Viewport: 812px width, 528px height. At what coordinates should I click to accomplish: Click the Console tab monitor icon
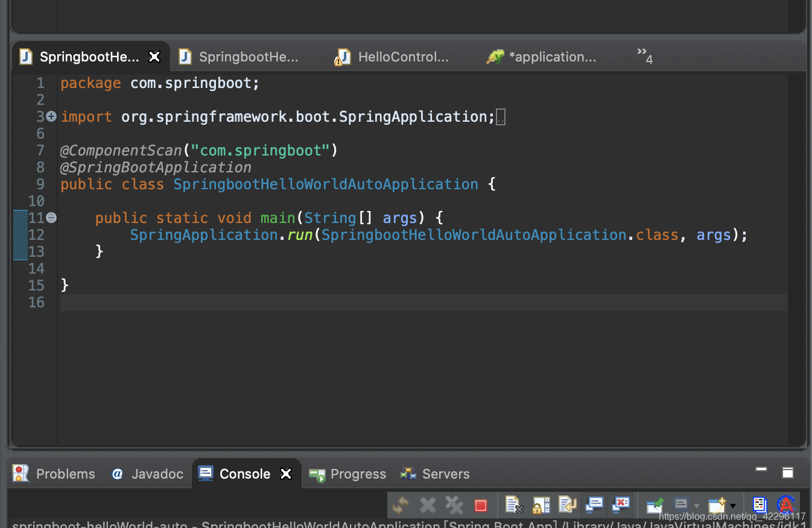pos(205,473)
